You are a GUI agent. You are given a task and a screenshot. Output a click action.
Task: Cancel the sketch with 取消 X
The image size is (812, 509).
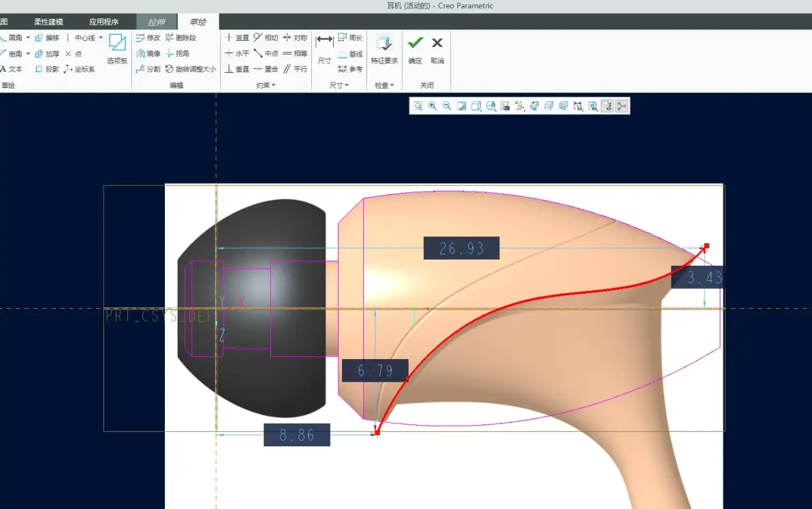click(x=437, y=42)
